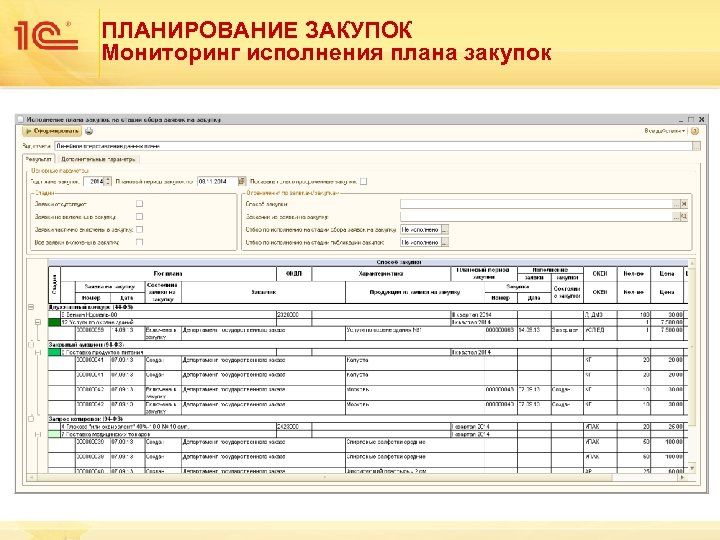The width and height of the screenshot is (720, 540).
Task: Click ellipsis select button of Способ закупки
Action: pos(675,203)
